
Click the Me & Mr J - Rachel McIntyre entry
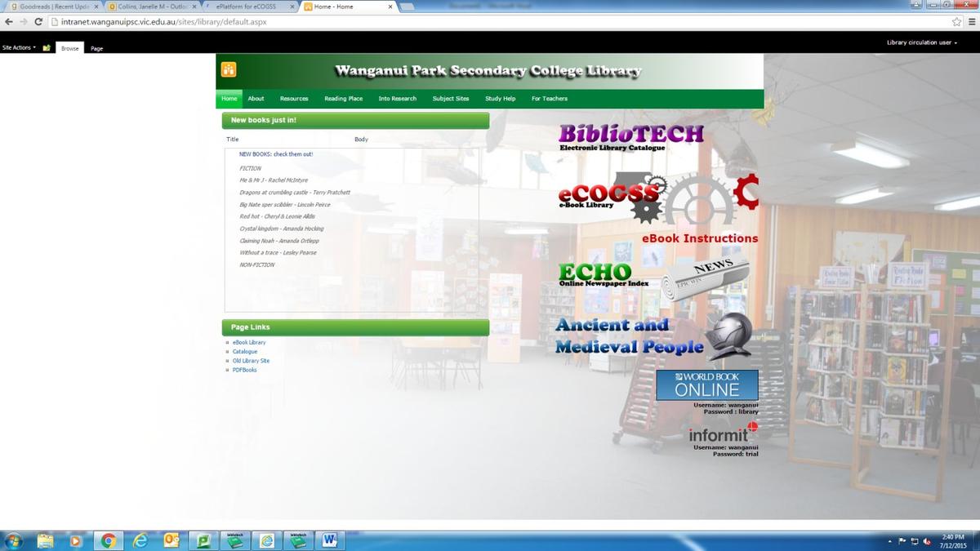pos(274,180)
